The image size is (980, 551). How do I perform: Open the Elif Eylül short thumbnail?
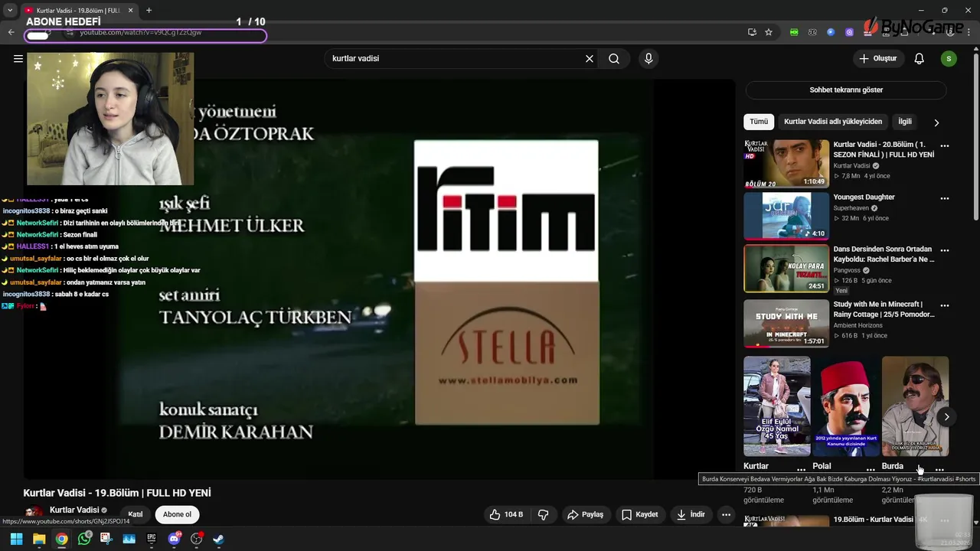pos(776,406)
